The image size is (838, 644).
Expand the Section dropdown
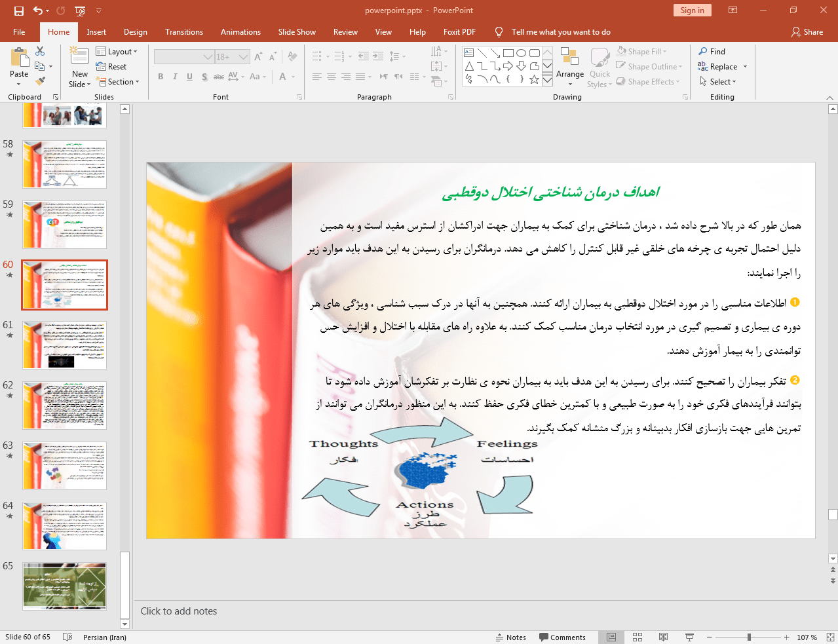(x=119, y=82)
